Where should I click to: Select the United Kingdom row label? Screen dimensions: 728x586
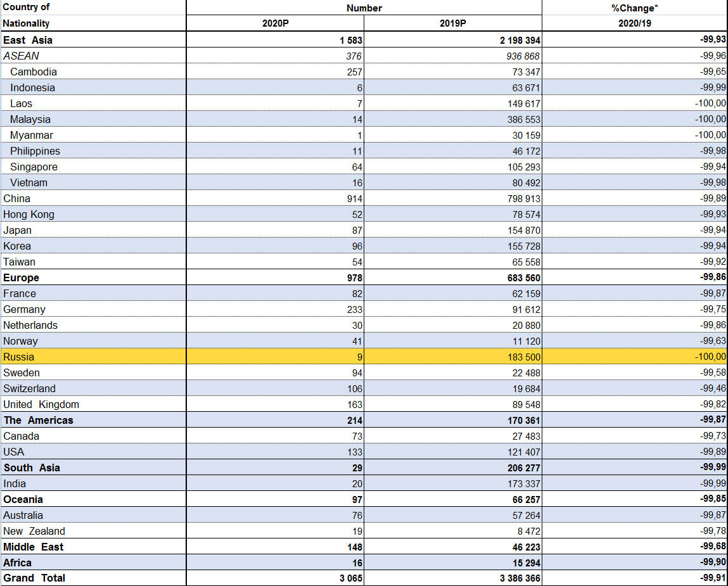(x=41, y=404)
